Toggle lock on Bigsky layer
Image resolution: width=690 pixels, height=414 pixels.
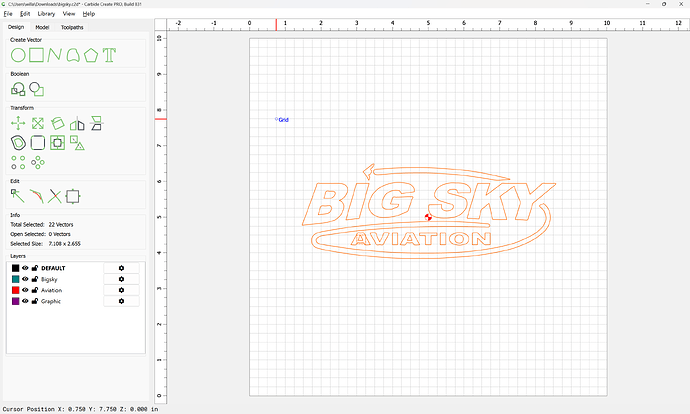point(35,279)
